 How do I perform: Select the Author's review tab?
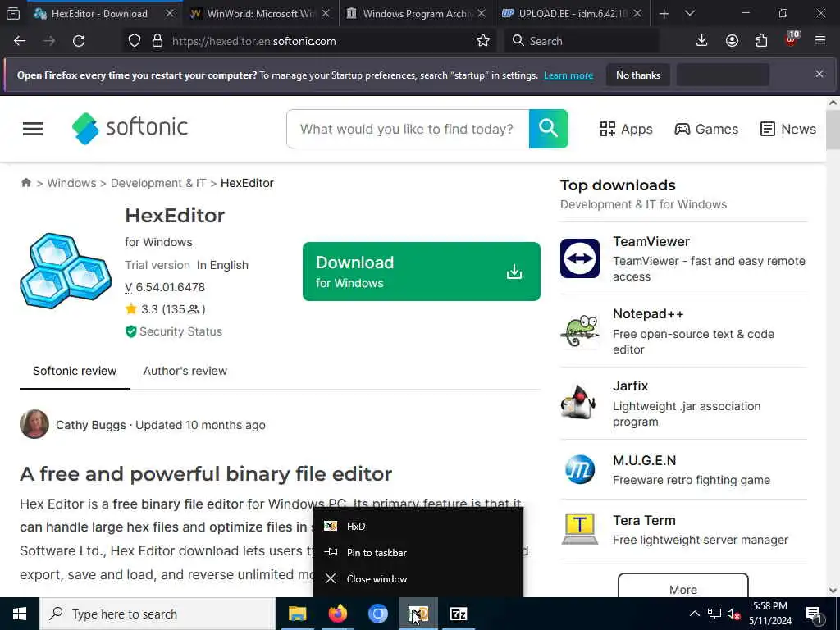pyautogui.click(x=185, y=371)
